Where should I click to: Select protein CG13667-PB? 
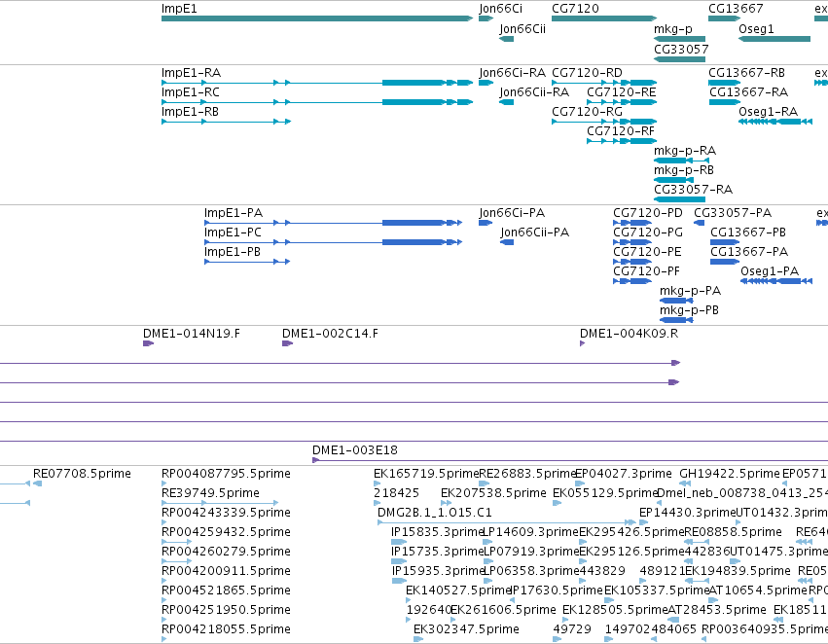[x=748, y=233]
